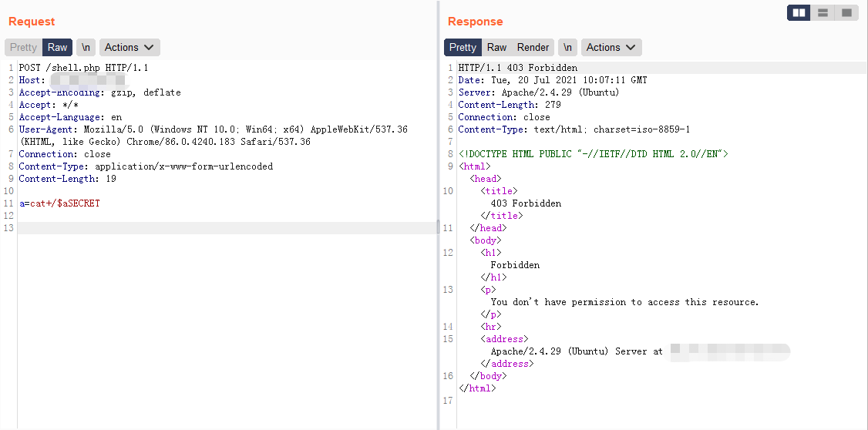This screenshot has width=868, height=430.
Task: Click 'Accept: */*' header in request
Action: (x=49, y=105)
